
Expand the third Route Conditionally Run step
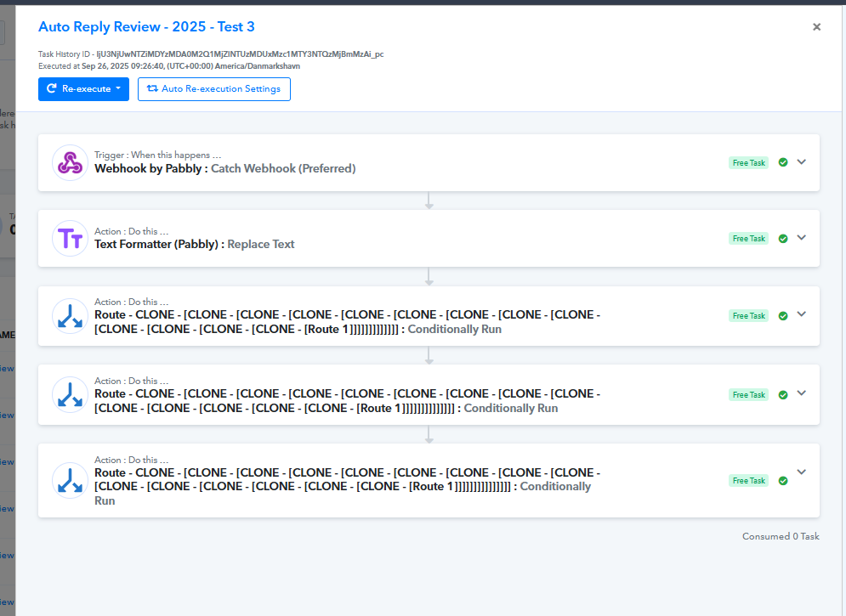801,472
